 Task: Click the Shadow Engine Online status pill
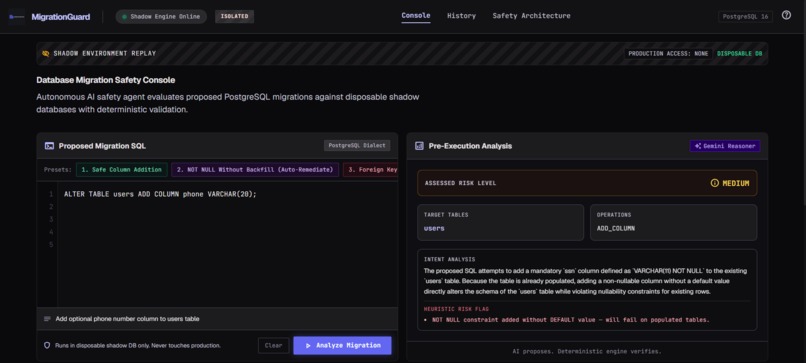(x=161, y=16)
